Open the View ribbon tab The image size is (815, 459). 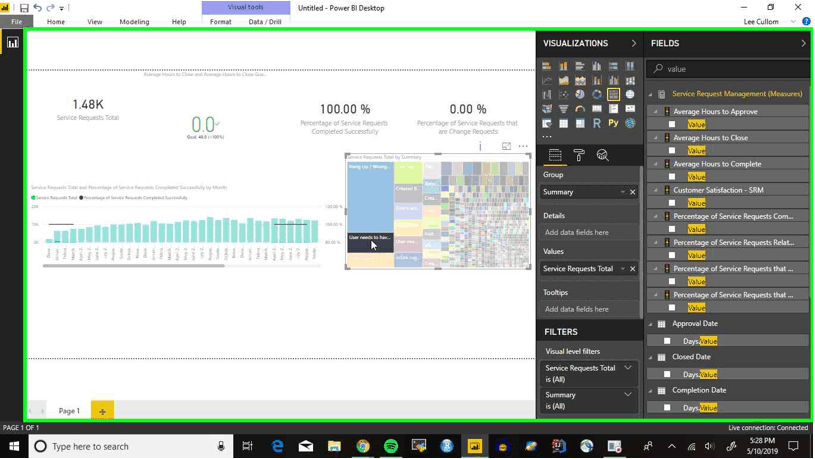click(95, 22)
